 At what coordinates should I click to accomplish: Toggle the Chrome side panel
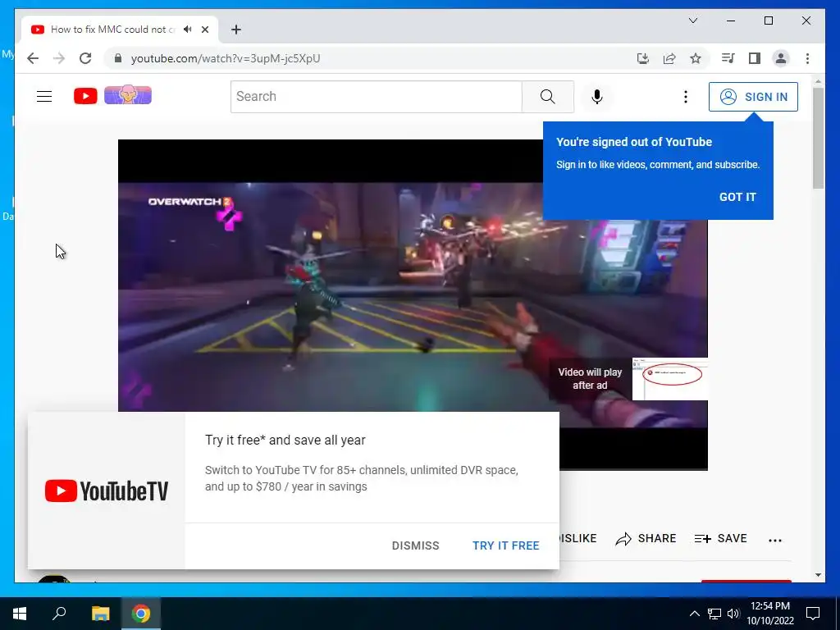point(755,58)
